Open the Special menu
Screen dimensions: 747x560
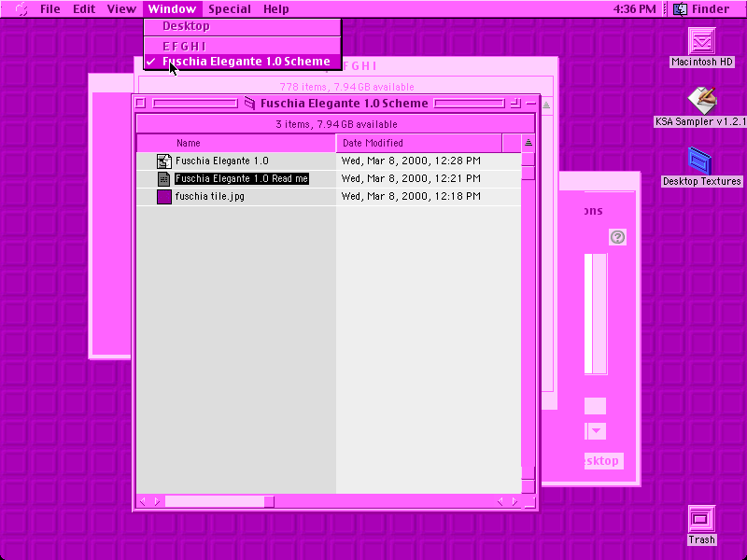pyautogui.click(x=229, y=8)
